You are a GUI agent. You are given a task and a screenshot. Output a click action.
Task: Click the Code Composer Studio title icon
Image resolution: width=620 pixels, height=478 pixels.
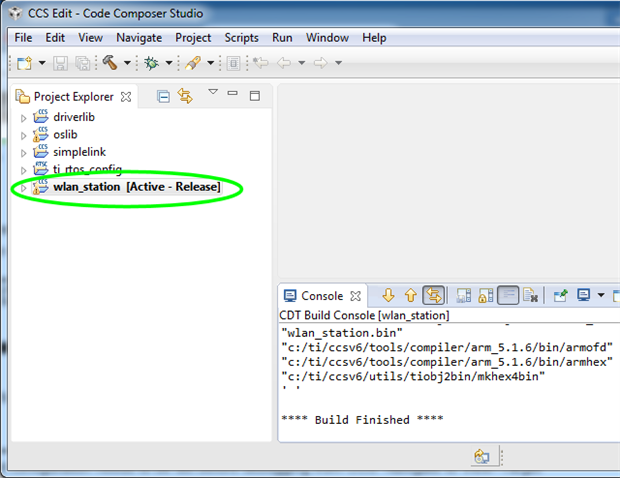click(15, 13)
